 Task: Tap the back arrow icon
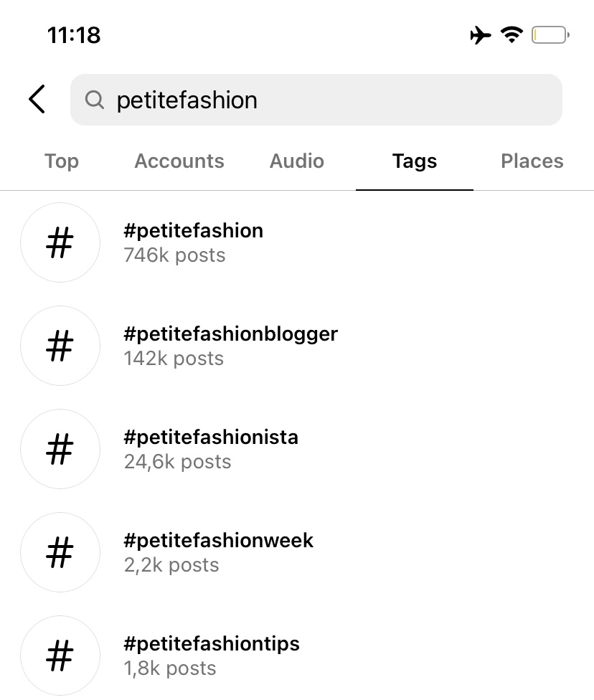click(37, 99)
